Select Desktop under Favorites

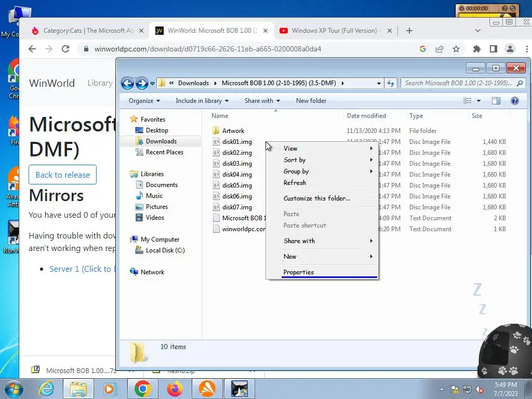(152, 130)
